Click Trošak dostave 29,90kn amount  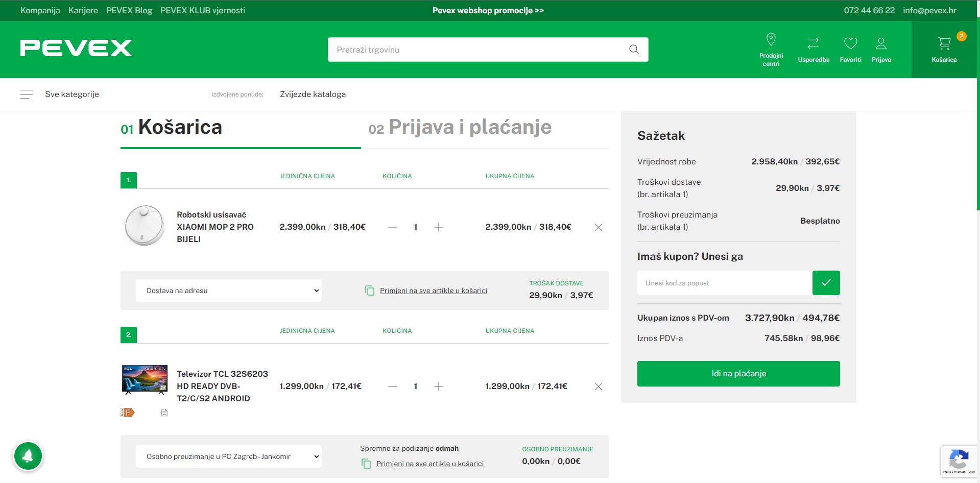pyautogui.click(x=545, y=295)
